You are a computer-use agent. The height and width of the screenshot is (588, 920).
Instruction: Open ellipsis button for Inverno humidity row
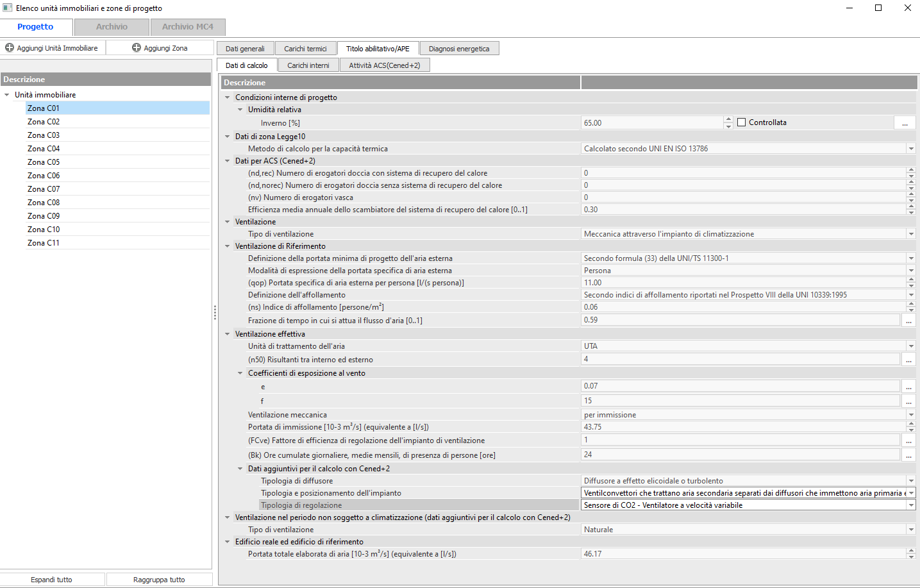pos(905,123)
